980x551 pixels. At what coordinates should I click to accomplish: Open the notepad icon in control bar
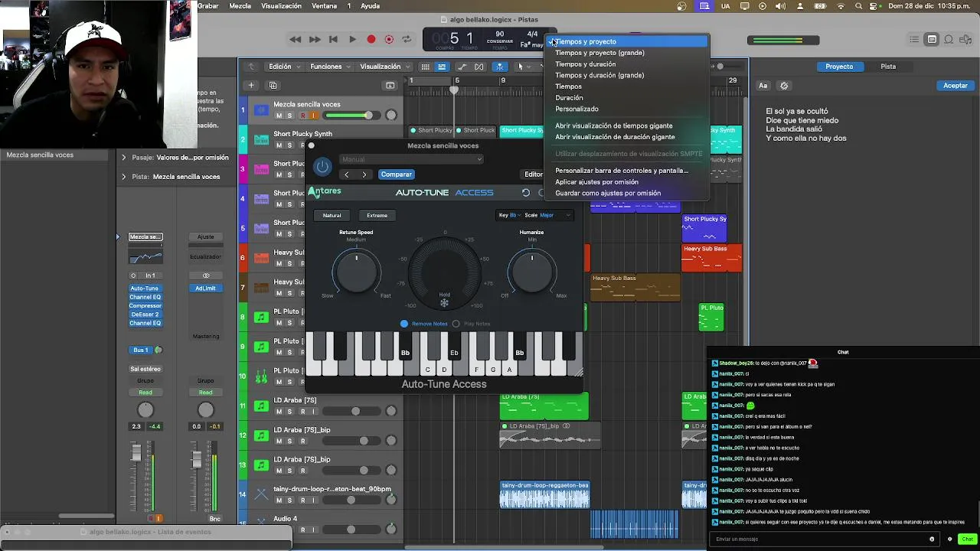[x=932, y=39]
